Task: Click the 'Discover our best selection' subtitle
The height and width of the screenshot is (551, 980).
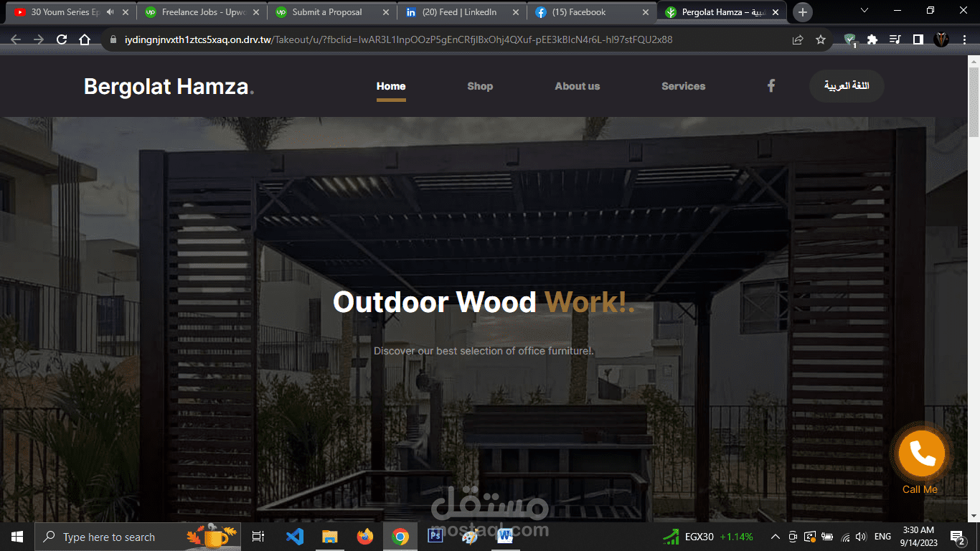Action: click(484, 351)
